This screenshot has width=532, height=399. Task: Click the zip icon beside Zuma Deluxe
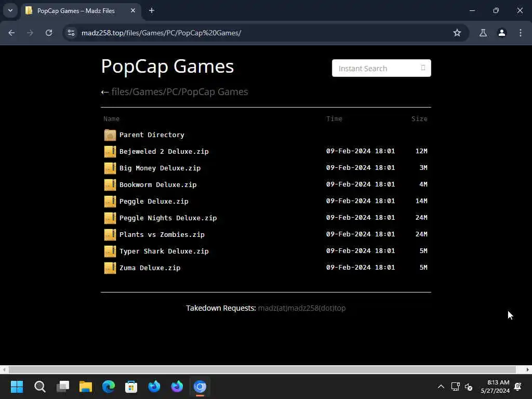click(110, 268)
